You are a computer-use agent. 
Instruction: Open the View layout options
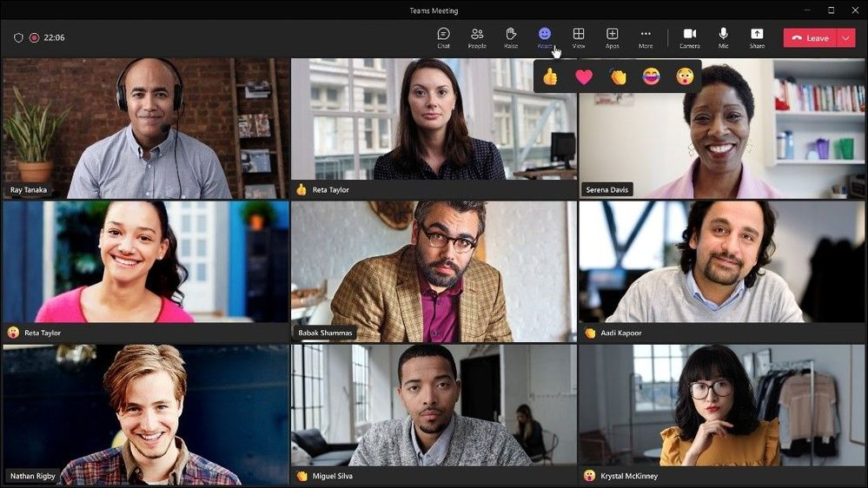(579, 36)
